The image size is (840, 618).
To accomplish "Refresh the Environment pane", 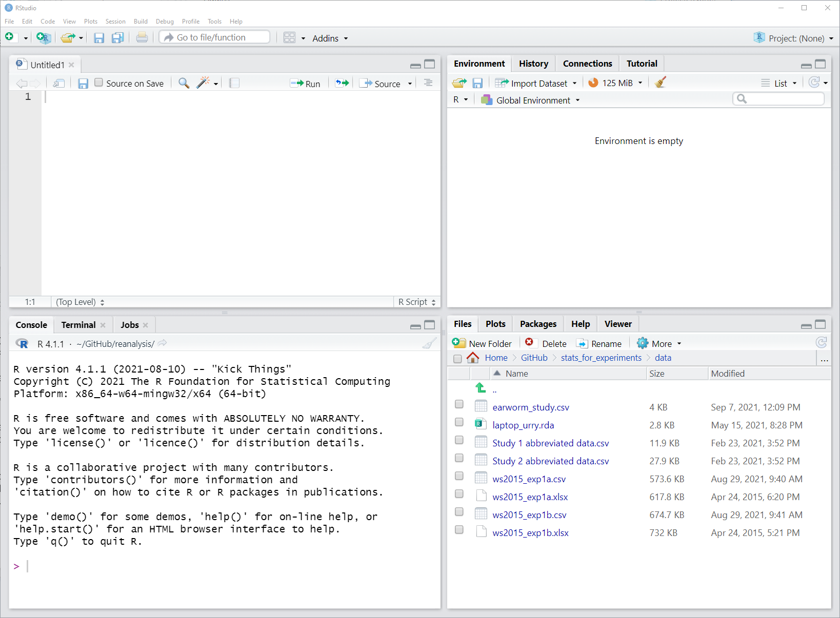I will [814, 83].
